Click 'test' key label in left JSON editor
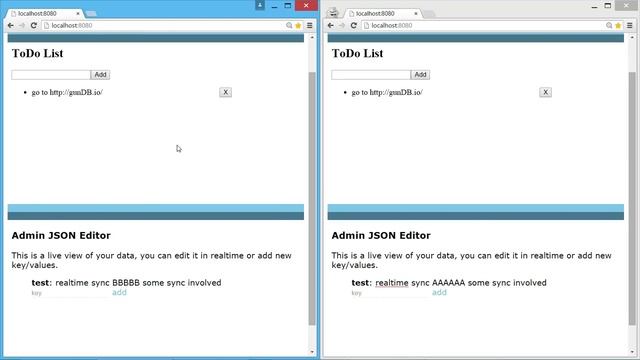The width and height of the screenshot is (640, 360). (40, 283)
